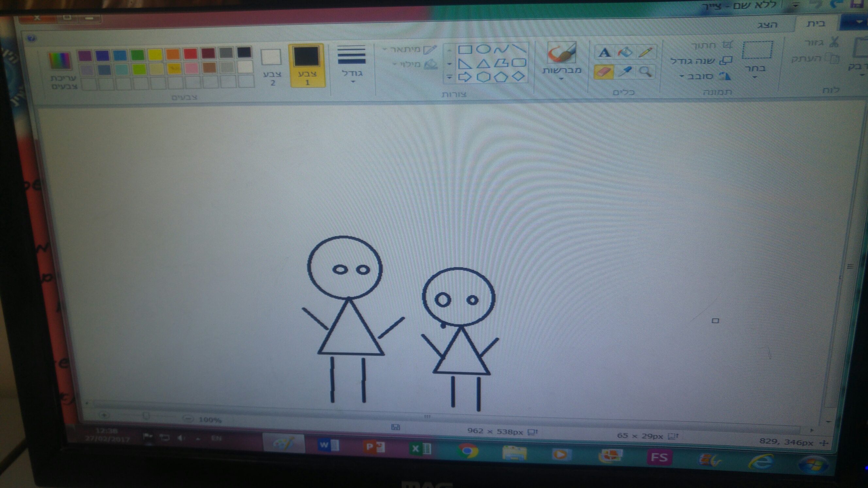Activate Color 1 (צבע 1) selector
The image size is (868, 488).
click(307, 66)
